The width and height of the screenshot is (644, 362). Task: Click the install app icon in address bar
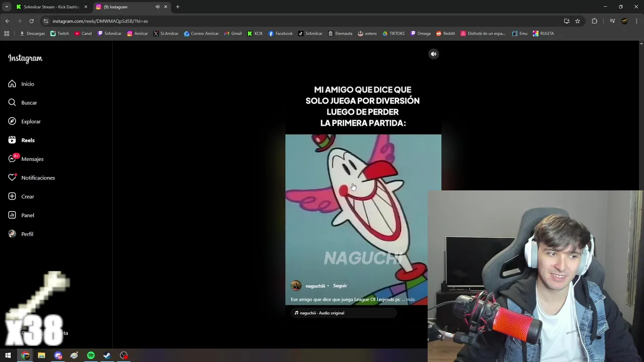567,21
